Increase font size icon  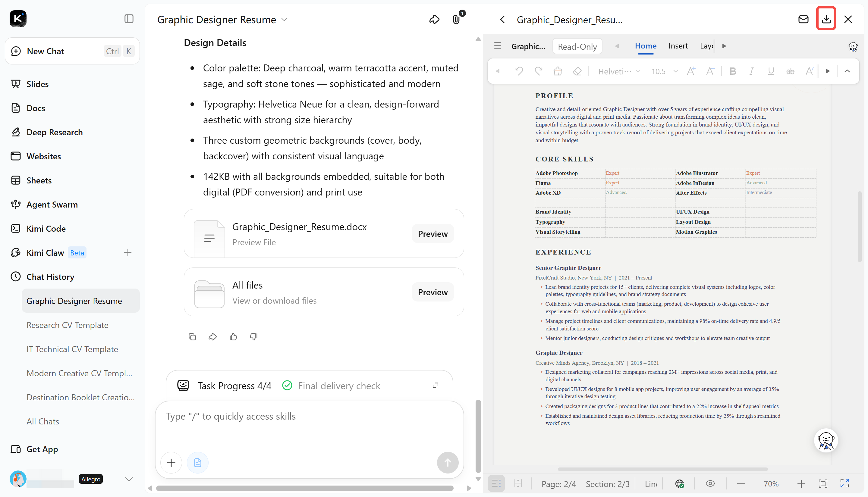[691, 71]
